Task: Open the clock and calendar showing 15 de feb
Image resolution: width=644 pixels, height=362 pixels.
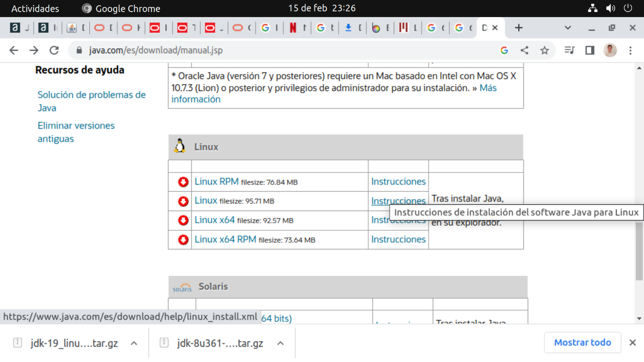Action: pyautogui.click(x=322, y=9)
